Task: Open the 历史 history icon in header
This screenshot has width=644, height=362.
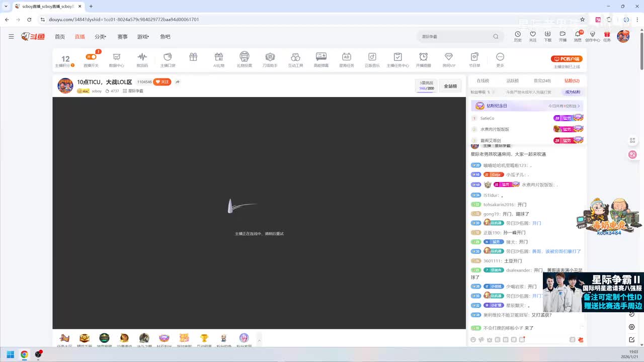Action: click(x=518, y=36)
